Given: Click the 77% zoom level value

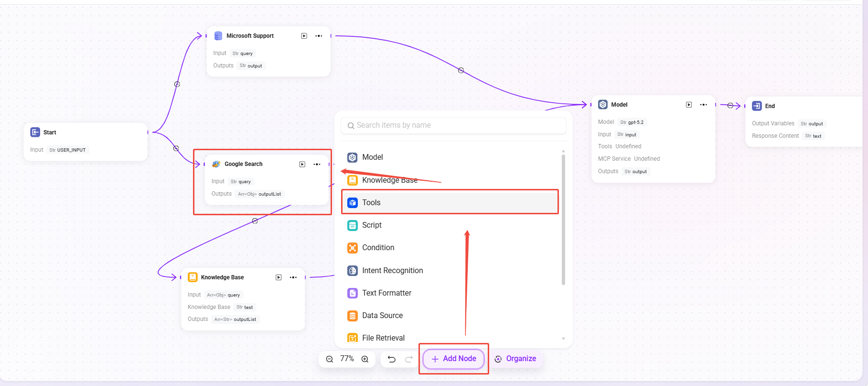Looking at the screenshot, I should pyautogui.click(x=347, y=359).
